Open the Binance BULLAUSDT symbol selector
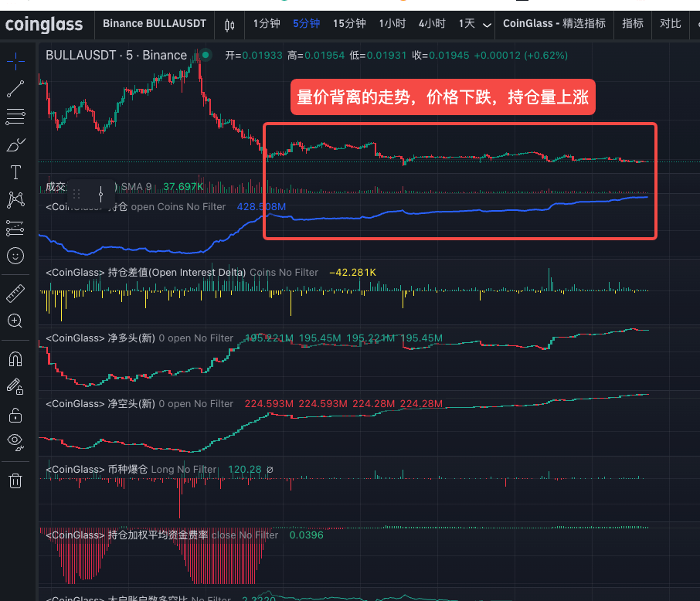The width and height of the screenshot is (700, 601). [x=155, y=24]
